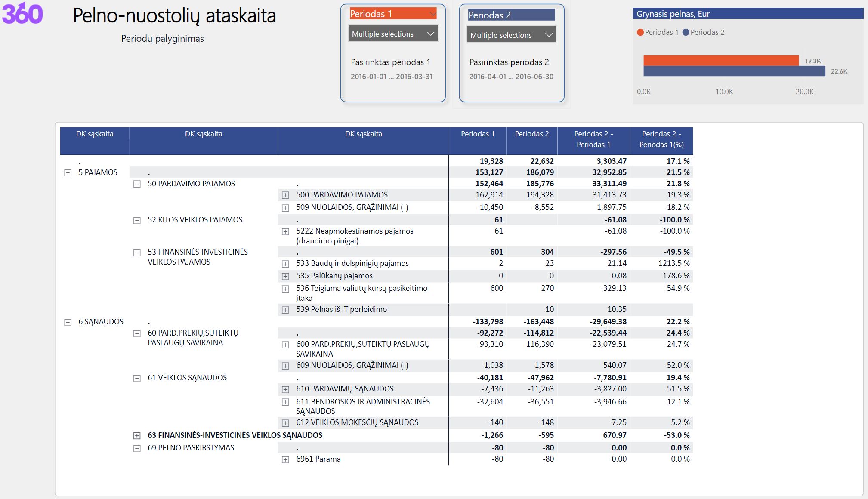Click the 22.6K bar data label
The image size is (868, 499).
(x=839, y=71)
